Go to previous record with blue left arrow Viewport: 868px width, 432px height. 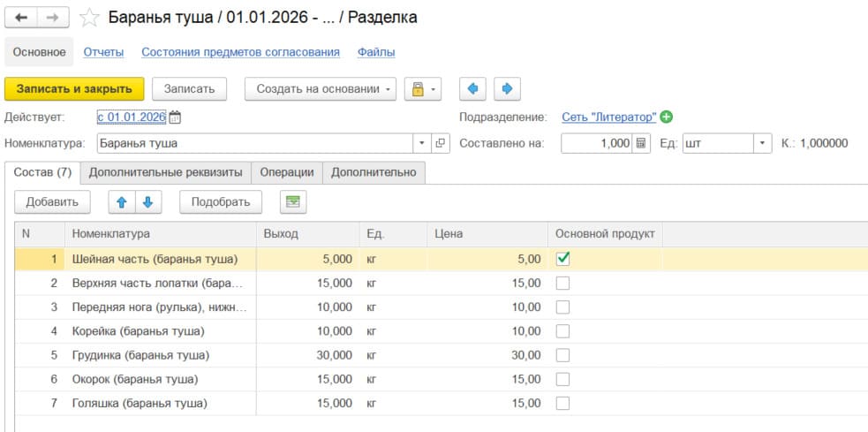point(472,88)
